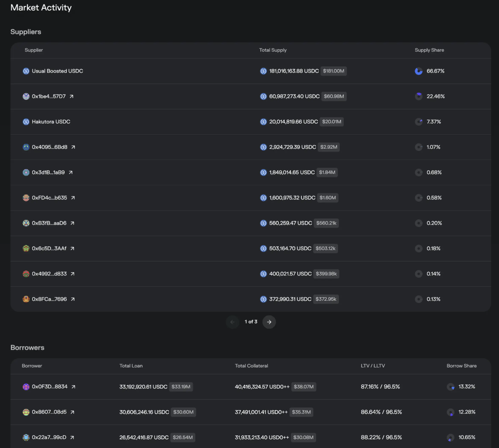Screen dimensions: 499x448
Task: Click the supply share pie icon at 66.67%
Action: click(419, 71)
